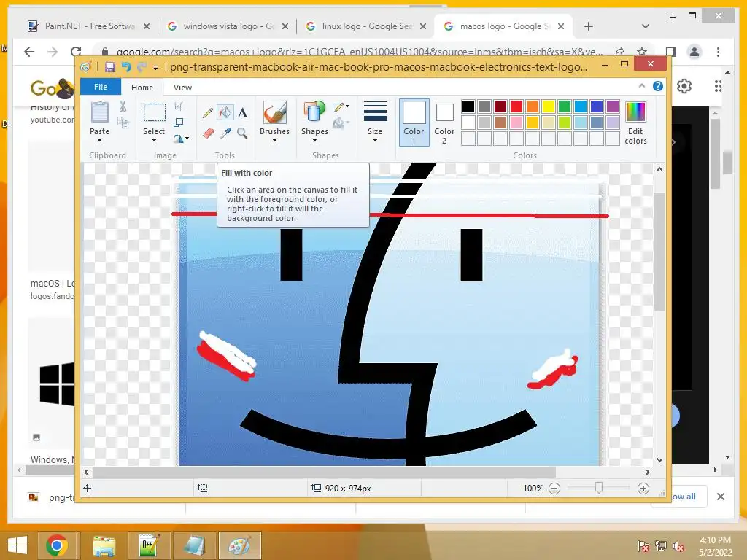
Task: Select the Magnifier tool in Paint
Action: (x=242, y=133)
